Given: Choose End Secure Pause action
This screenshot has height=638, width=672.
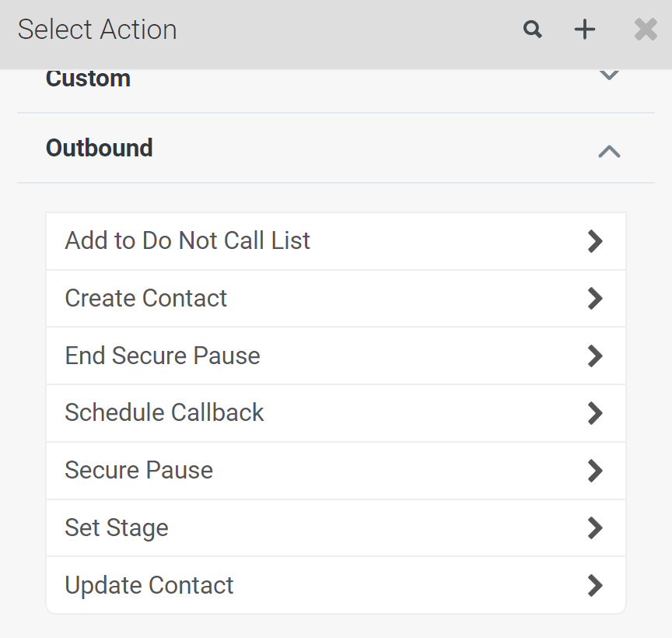Looking at the screenshot, I should tap(163, 356).
